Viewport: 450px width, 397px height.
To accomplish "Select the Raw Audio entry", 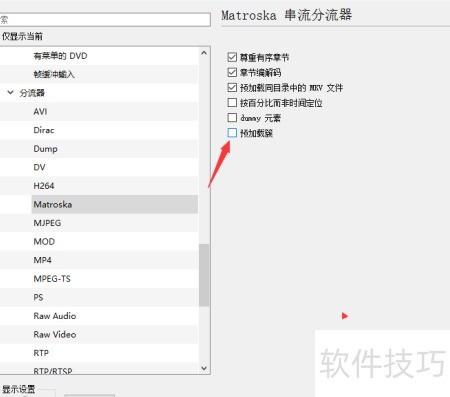I will 55,316.
